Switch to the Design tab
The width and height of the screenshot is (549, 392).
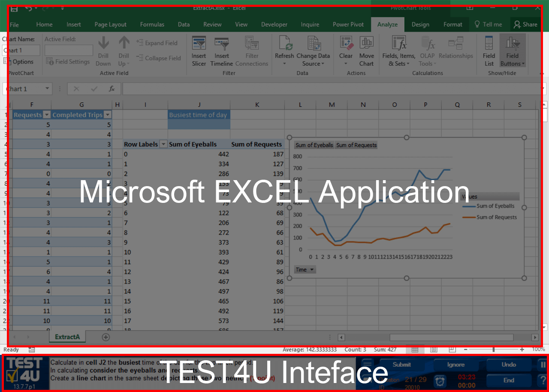coord(420,24)
